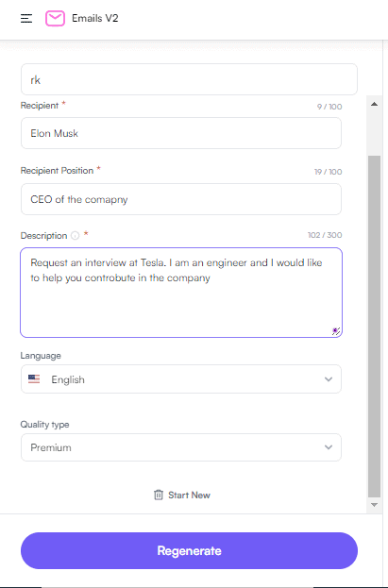This screenshot has width=388, height=588.
Task: Click the scrollbar up arrow
Action: [x=374, y=104]
